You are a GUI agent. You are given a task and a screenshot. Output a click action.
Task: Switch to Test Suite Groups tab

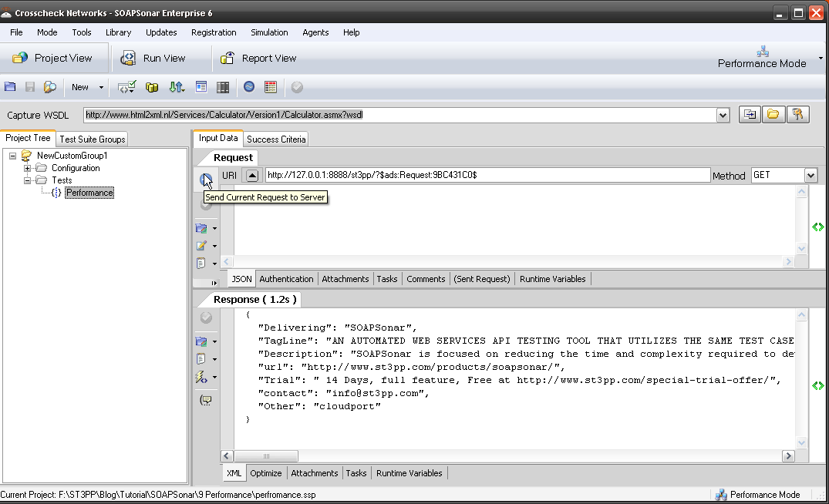point(93,139)
